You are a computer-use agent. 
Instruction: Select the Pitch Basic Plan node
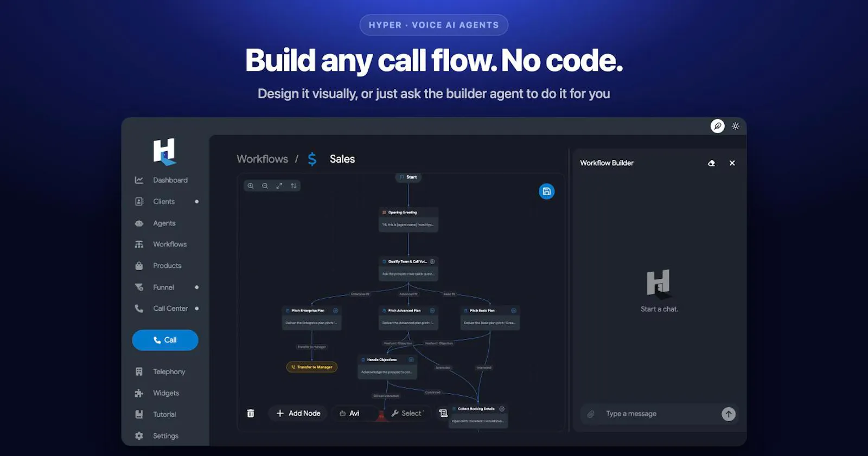pyautogui.click(x=490, y=318)
